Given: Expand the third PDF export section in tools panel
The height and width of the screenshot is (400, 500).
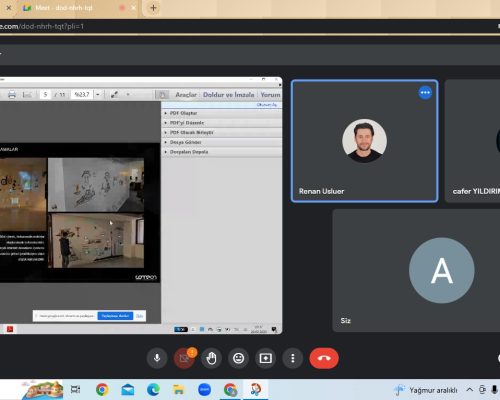Looking at the screenshot, I should [x=222, y=132].
